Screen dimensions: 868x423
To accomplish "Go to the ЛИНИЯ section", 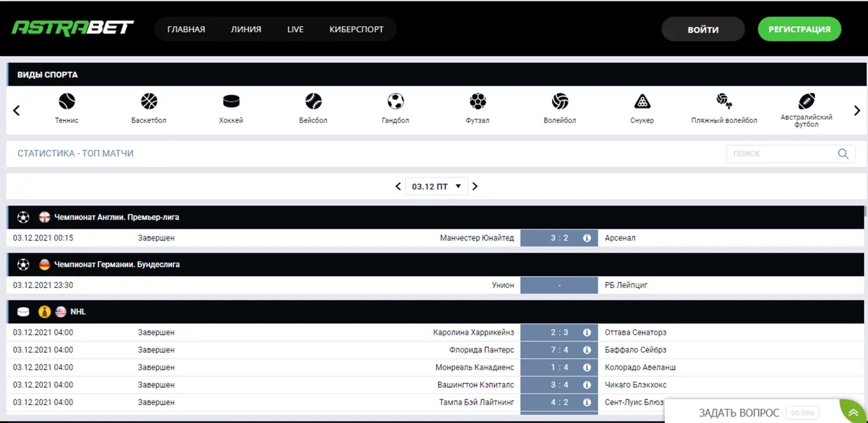I will coord(246,29).
